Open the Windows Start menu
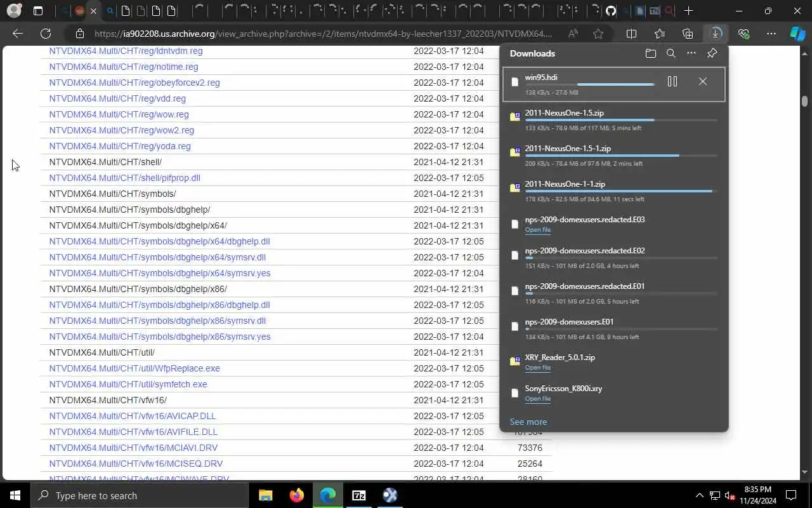 (x=15, y=495)
